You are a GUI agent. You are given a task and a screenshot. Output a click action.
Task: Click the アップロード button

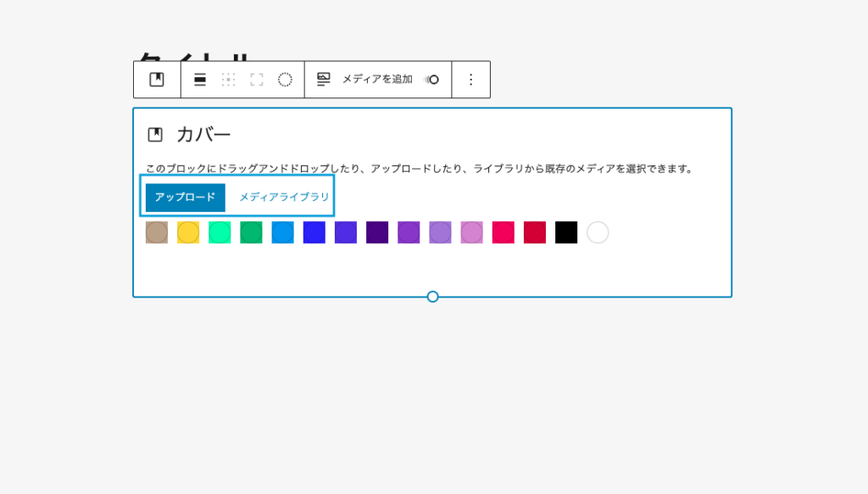pyautogui.click(x=186, y=197)
